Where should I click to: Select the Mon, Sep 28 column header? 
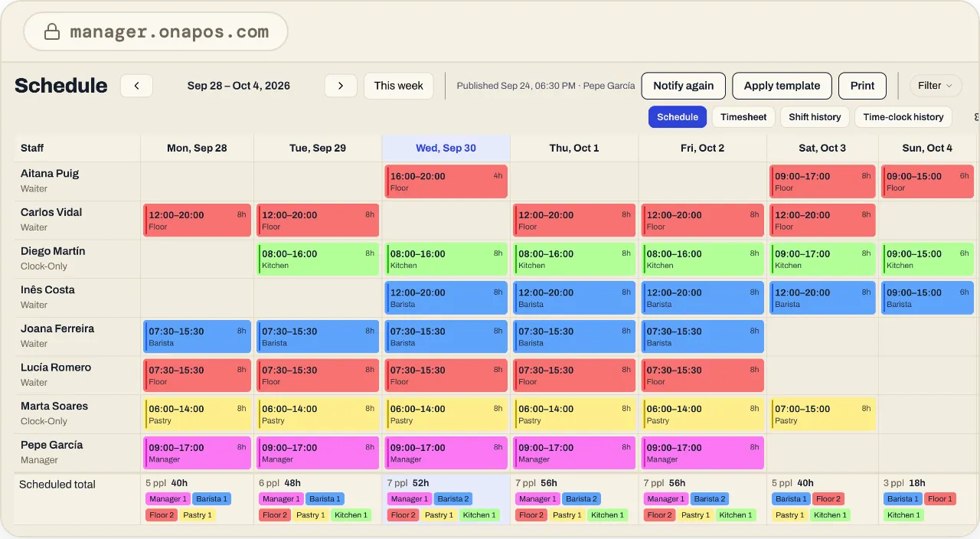click(197, 149)
